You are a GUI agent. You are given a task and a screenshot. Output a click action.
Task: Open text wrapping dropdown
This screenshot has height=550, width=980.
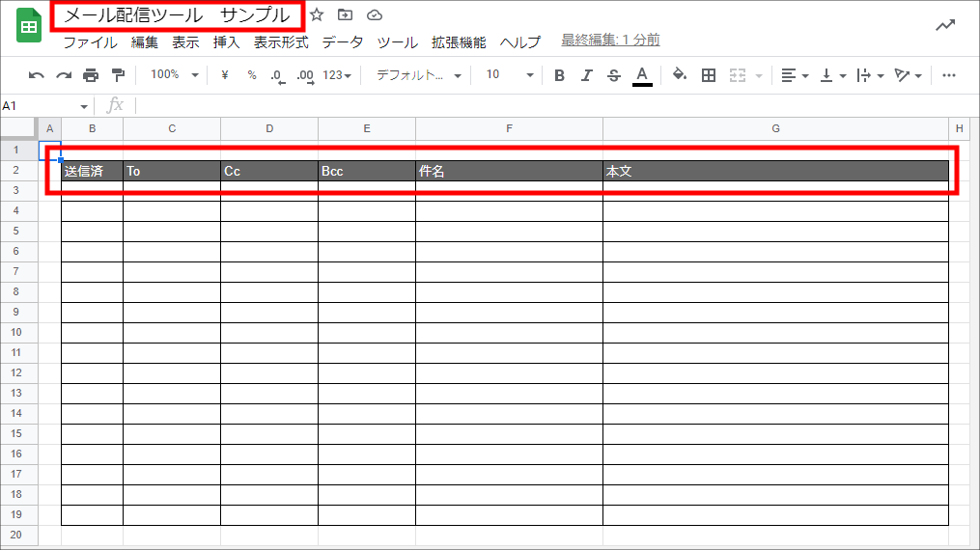tap(870, 75)
